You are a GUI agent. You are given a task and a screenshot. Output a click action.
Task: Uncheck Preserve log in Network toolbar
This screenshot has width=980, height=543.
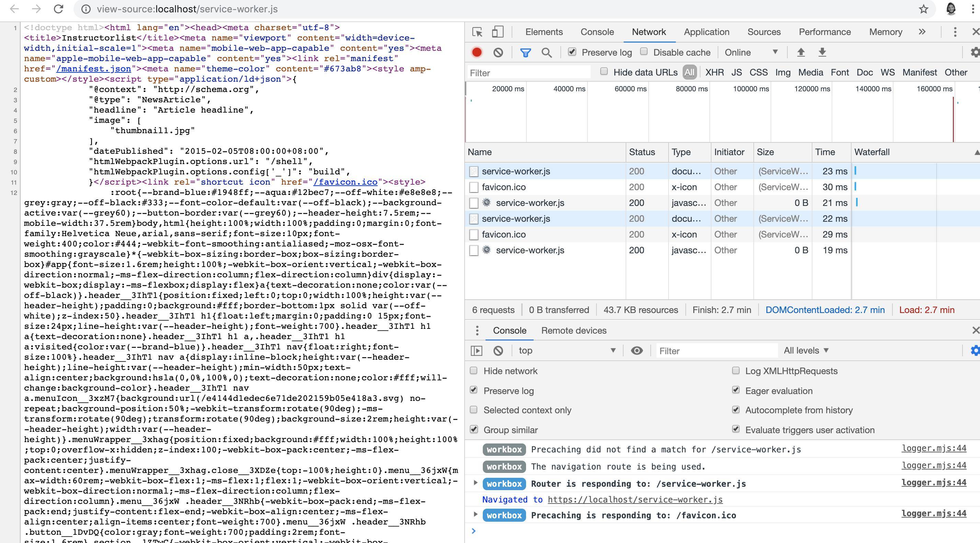pyautogui.click(x=572, y=52)
